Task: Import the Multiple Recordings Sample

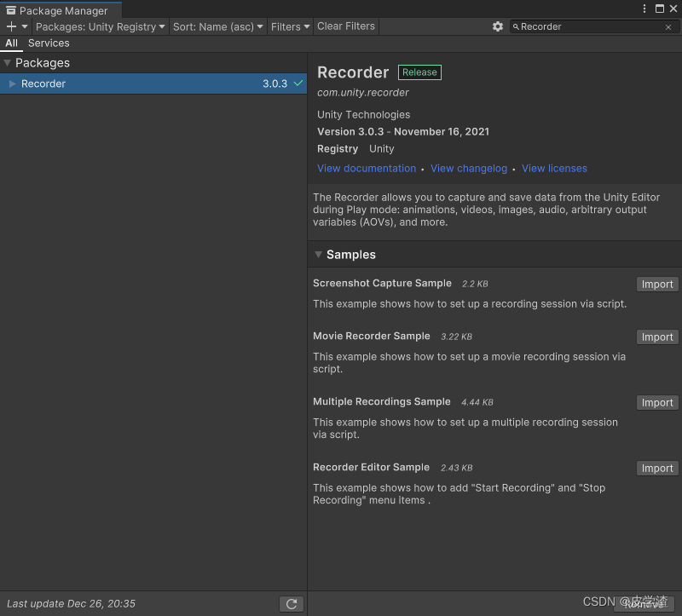Action: 656,402
